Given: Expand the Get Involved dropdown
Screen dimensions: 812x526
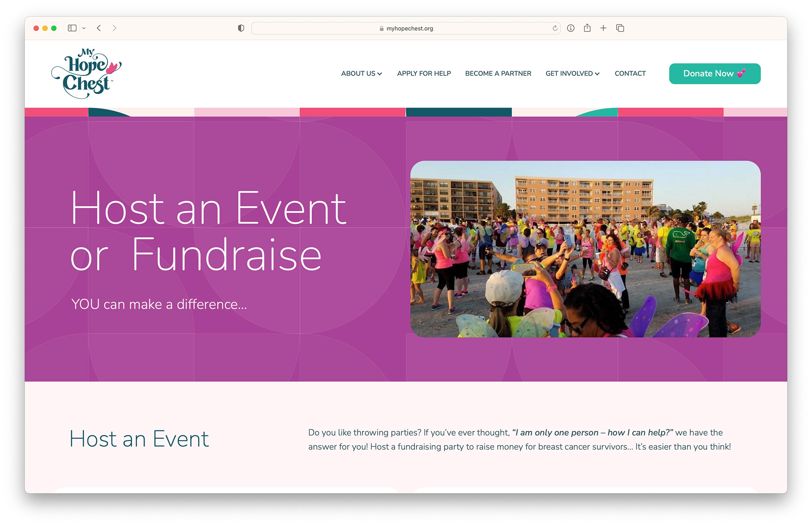Looking at the screenshot, I should (572, 74).
